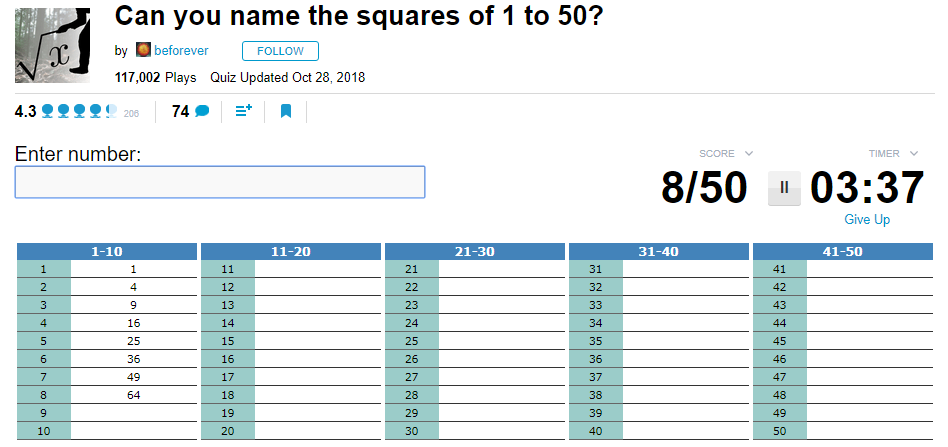Click the 11-20 column header
Image resolution: width=948 pixels, height=447 pixels.
pyautogui.click(x=291, y=252)
